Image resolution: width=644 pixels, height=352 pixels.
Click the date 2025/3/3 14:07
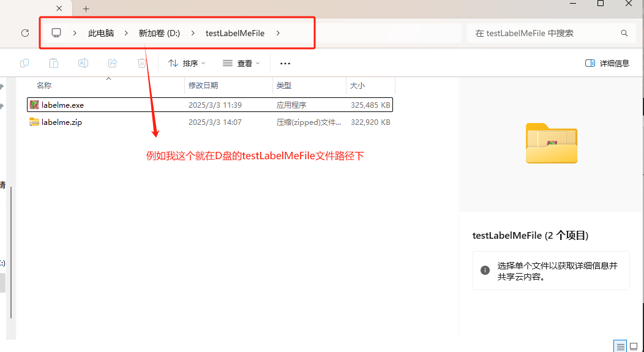tap(215, 122)
